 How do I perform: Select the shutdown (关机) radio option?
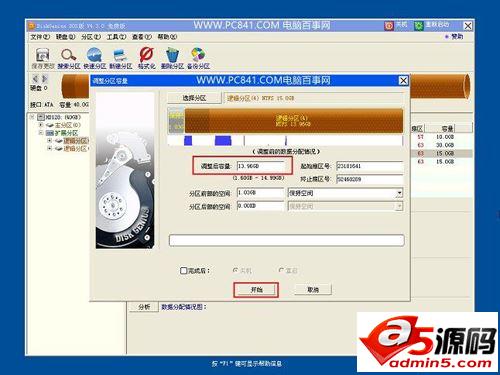235,270
